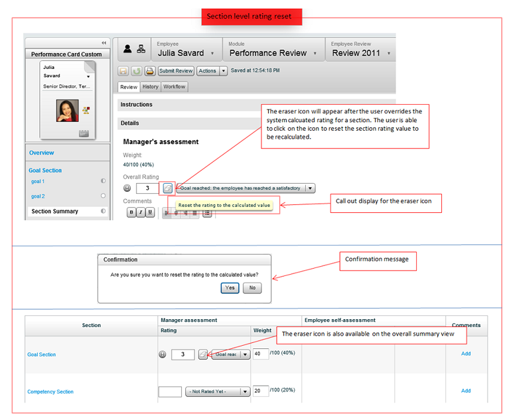Screen dimensions: 513x420
Task: Click the Submit Review button
Action: click(176, 71)
